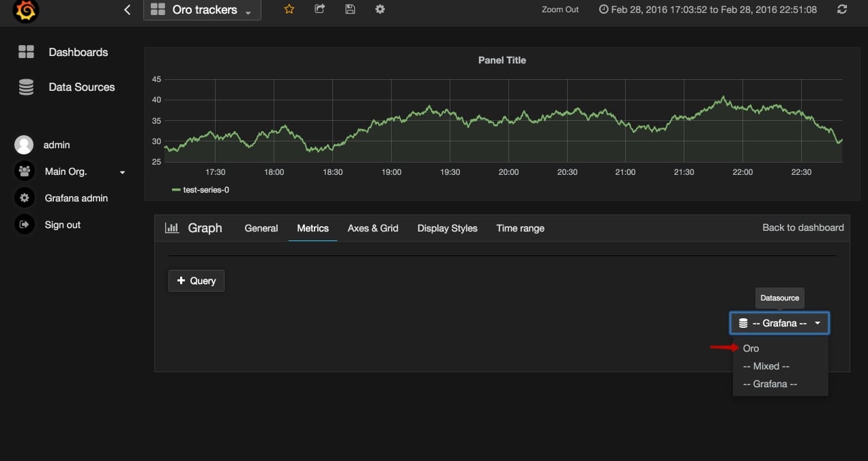Screen dimensions: 868x461
Task: Open the Data Sources sidebar item
Action: click(81, 87)
